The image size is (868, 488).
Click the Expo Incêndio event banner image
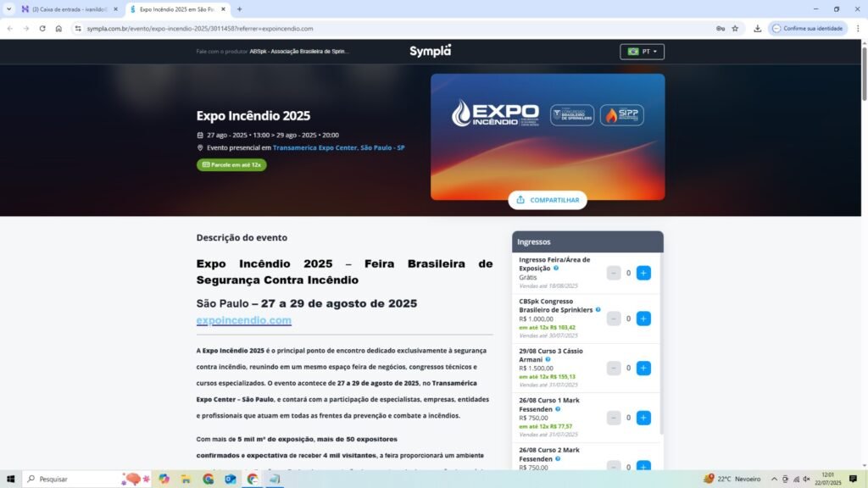click(x=548, y=136)
